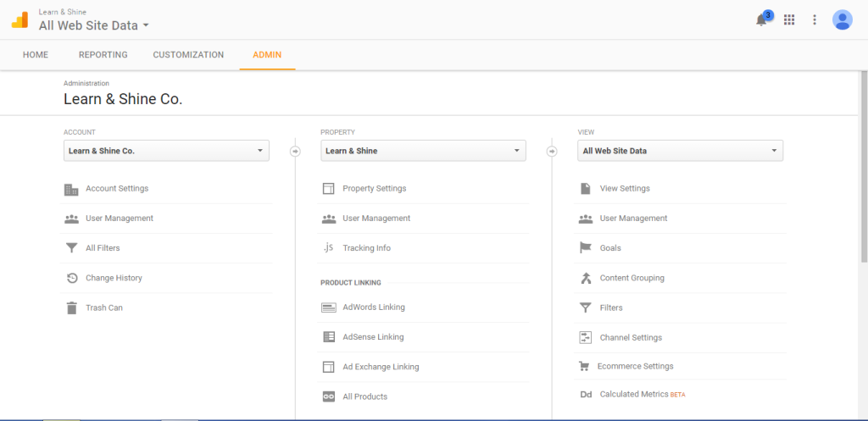Click the AdWords Linking icon
868x421 pixels.
pyautogui.click(x=329, y=307)
